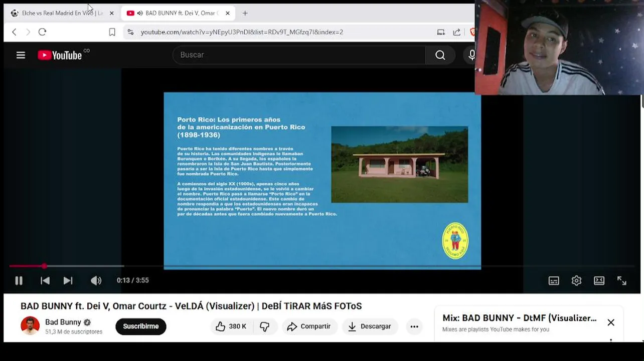This screenshot has height=361, width=644.
Task: Dislike the video with thumbs down
Action: click(265, 326)
